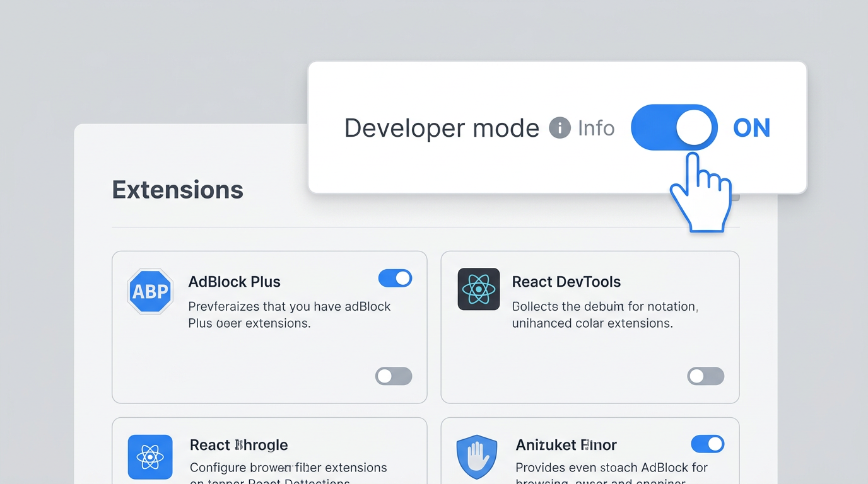Toggle the grey switch in AdBlock Plus card
The image size is (868, 484).
coord(394,376)
